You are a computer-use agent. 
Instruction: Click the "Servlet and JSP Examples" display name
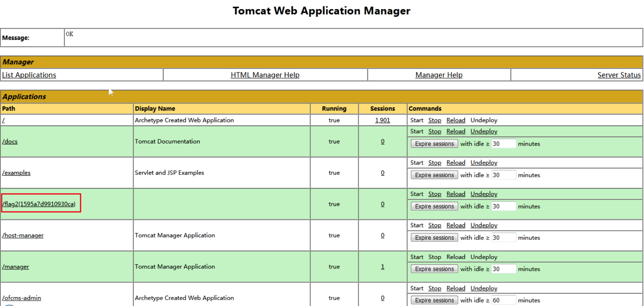coord(169,173)
